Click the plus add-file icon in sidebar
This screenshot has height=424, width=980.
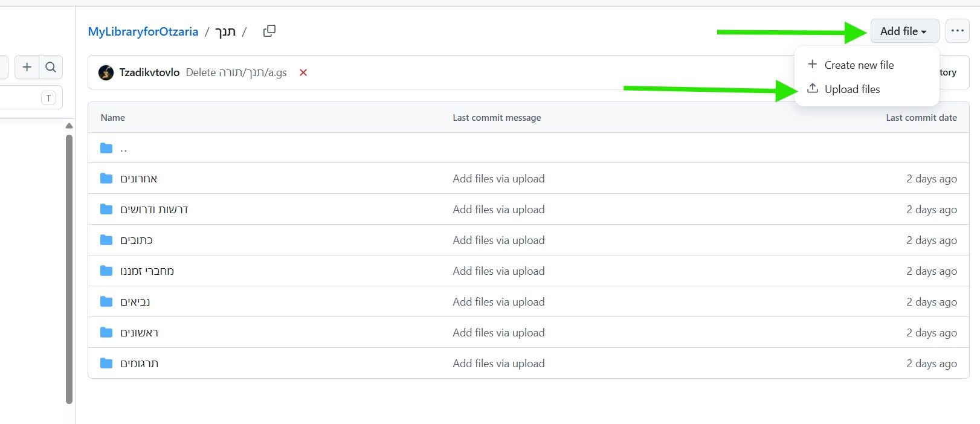tap(27, 67)
